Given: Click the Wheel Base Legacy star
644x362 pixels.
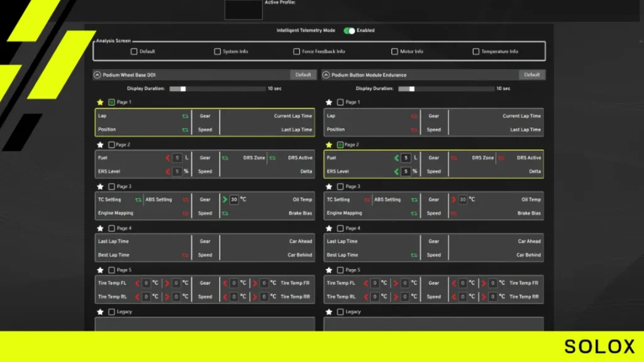Looking at the screenshot, I should click(100, 312).
